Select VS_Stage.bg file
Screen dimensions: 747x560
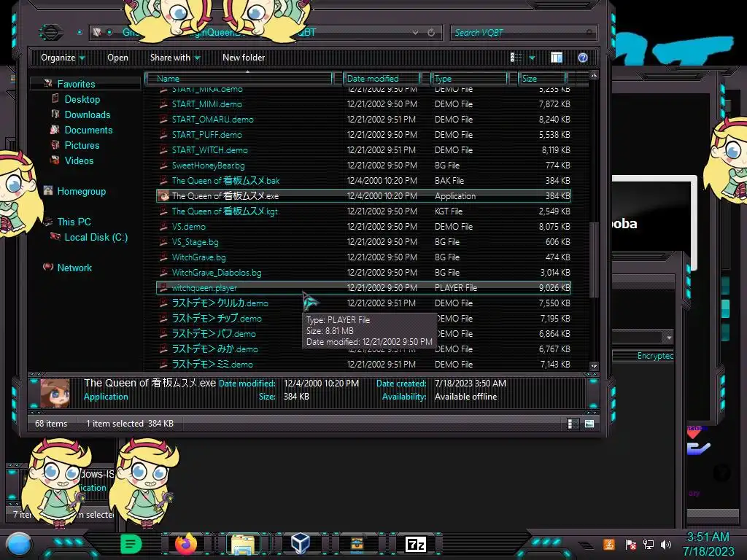coord(363,241)
